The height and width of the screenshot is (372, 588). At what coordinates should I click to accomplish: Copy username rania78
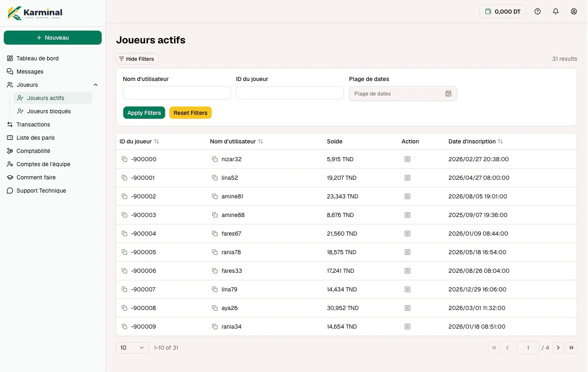pyautogui.click(x=215, y=252)
